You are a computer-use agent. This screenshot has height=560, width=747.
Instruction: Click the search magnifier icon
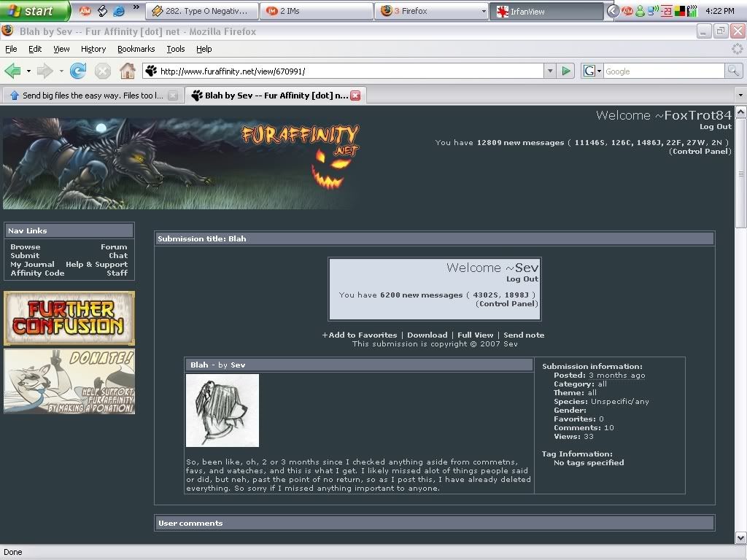(x=733, y=71)
